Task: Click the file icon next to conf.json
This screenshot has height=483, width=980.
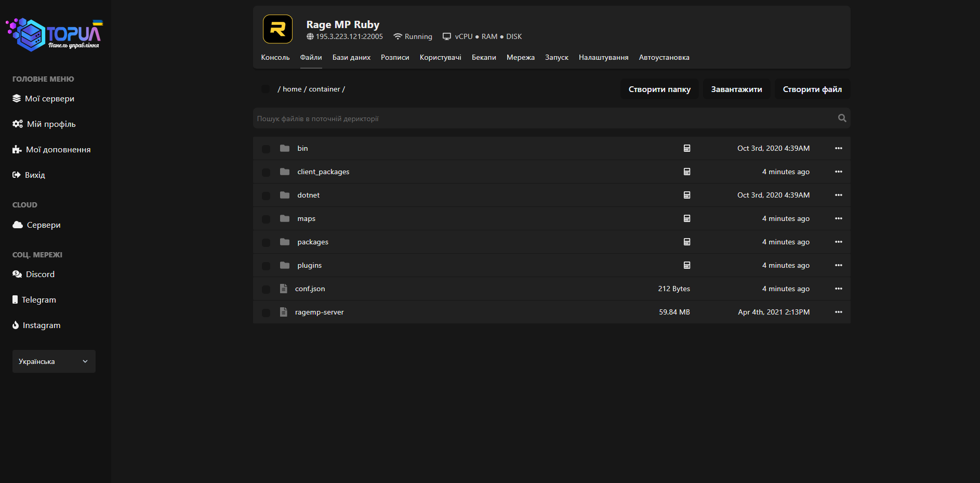Action: [284, 289]
